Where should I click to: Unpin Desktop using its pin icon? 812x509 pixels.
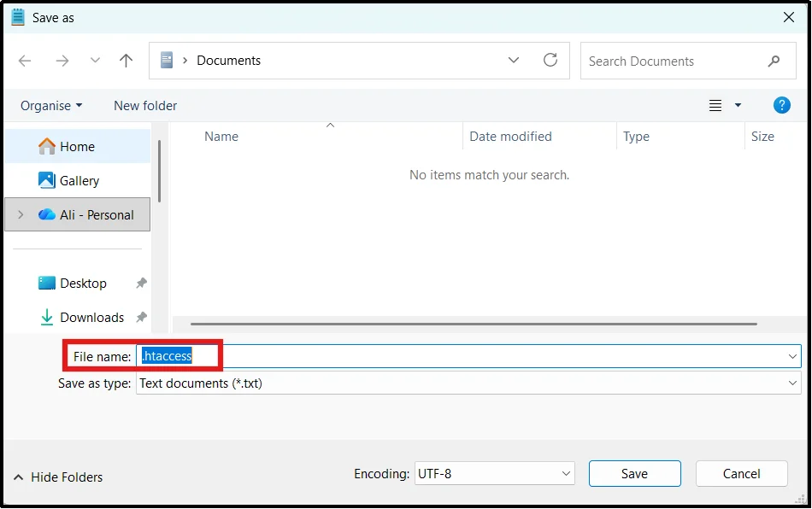pyautogui.click(x=141, y=283)
